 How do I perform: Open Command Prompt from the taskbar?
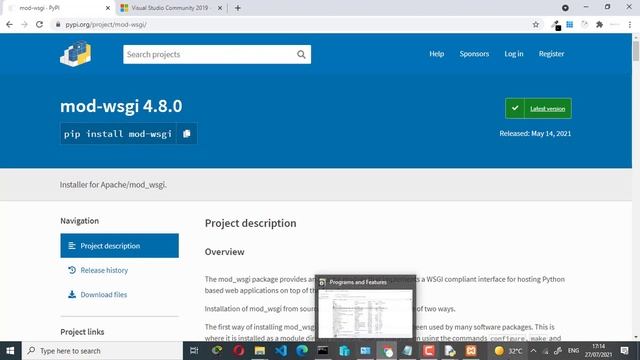click(323, 351)
